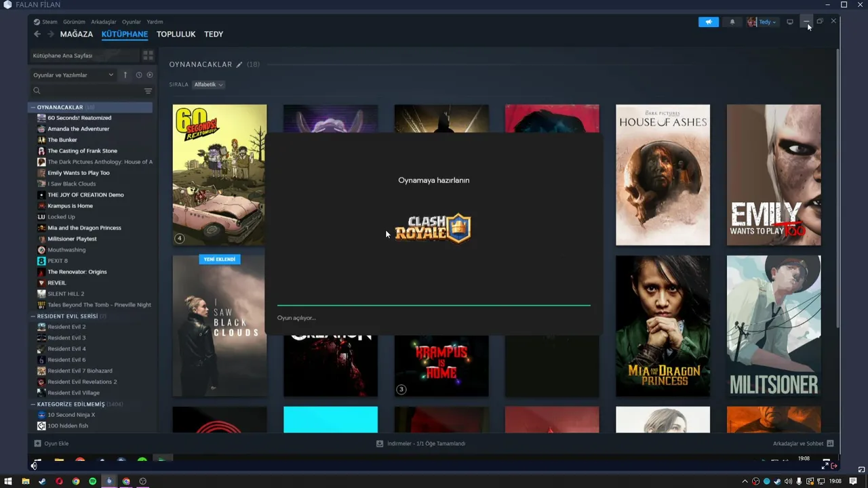Open the Oyunlar ve Yazılımlar dropdown

pos(73,75)
